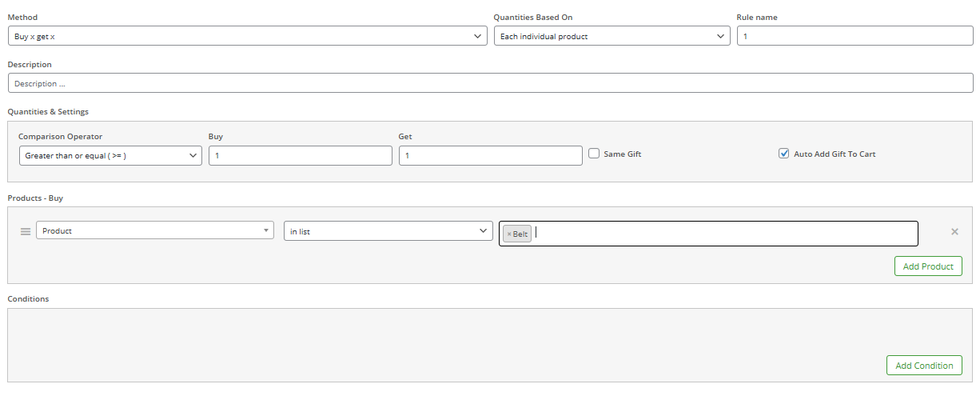The width and height of the screenshot is (980, 396).
Task: Open the 'Buy x get x' method dropdown
Action: tap(248, 36)
